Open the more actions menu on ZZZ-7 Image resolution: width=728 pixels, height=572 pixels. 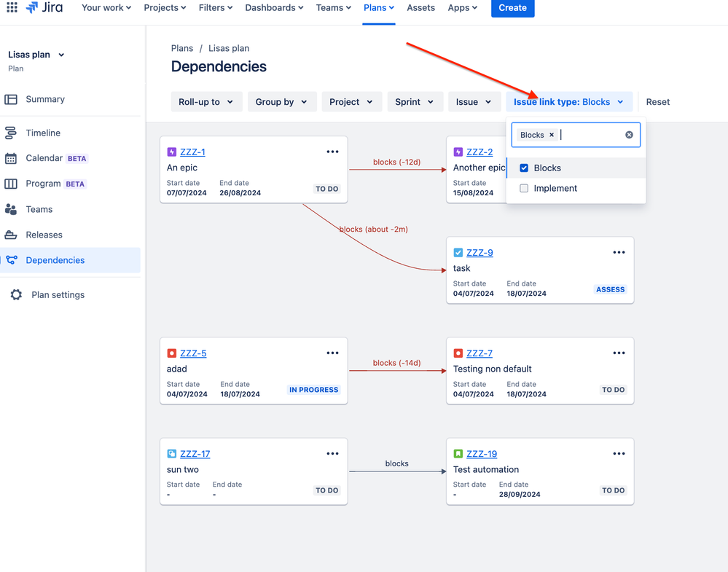coord(619,353)
